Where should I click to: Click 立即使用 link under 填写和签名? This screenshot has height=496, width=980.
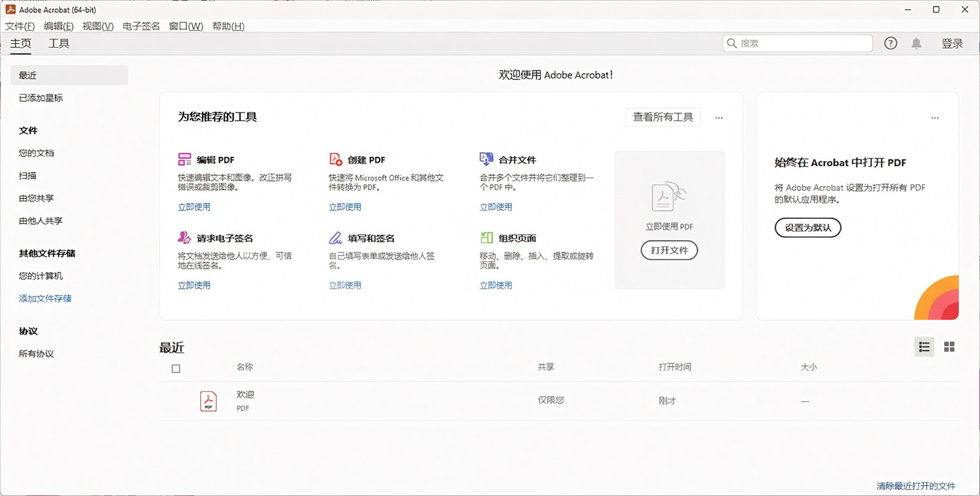pyautogui.click(x=345, y=286)
